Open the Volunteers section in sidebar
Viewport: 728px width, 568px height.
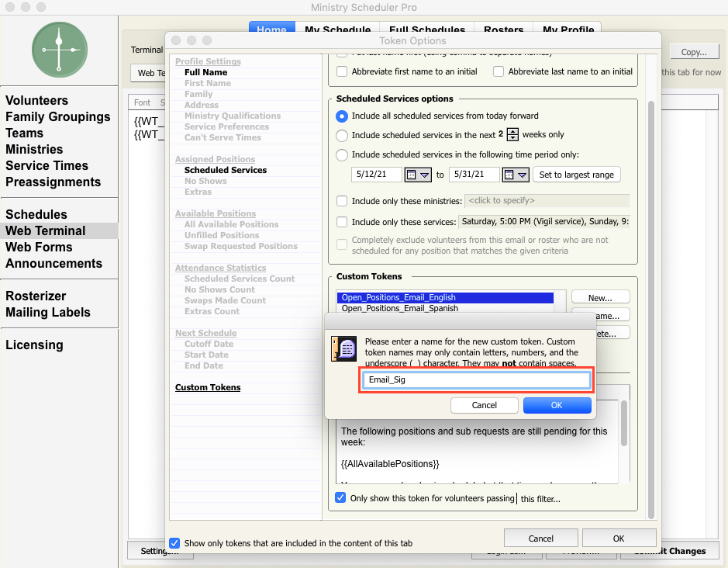click(x=36, y=100)
